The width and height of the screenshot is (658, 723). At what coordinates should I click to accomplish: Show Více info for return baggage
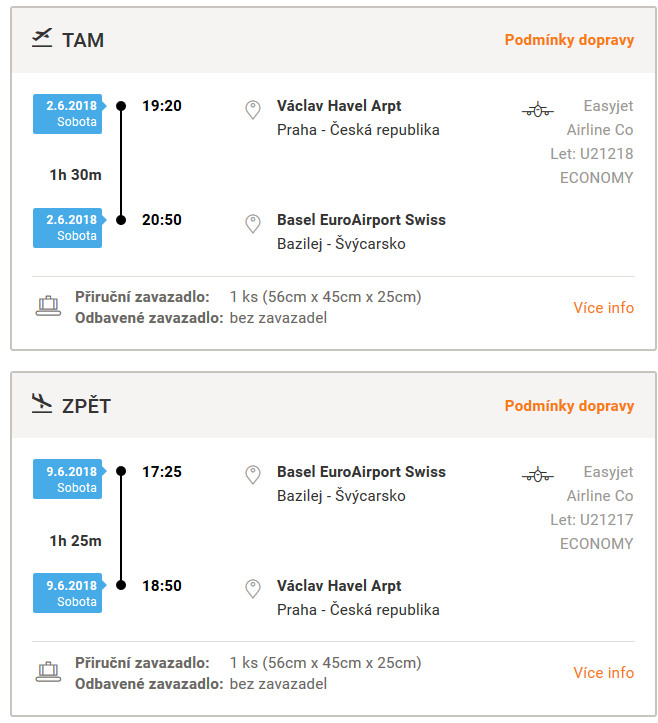[604, 673]
